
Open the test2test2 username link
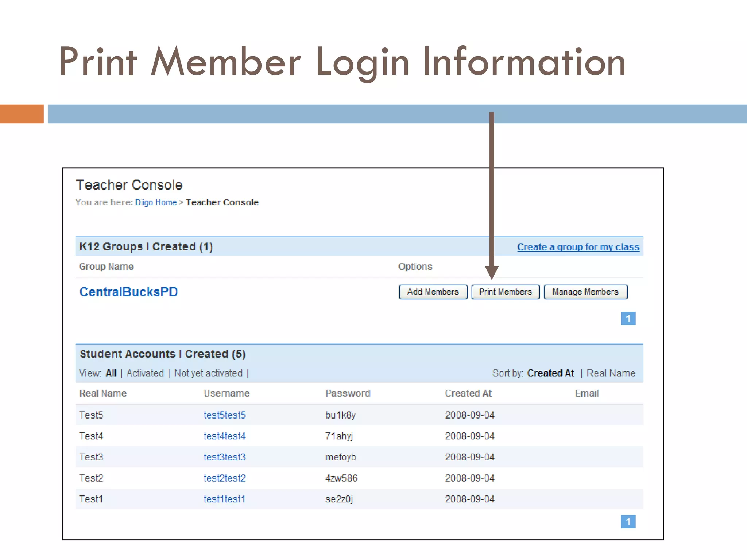point(224,478)
